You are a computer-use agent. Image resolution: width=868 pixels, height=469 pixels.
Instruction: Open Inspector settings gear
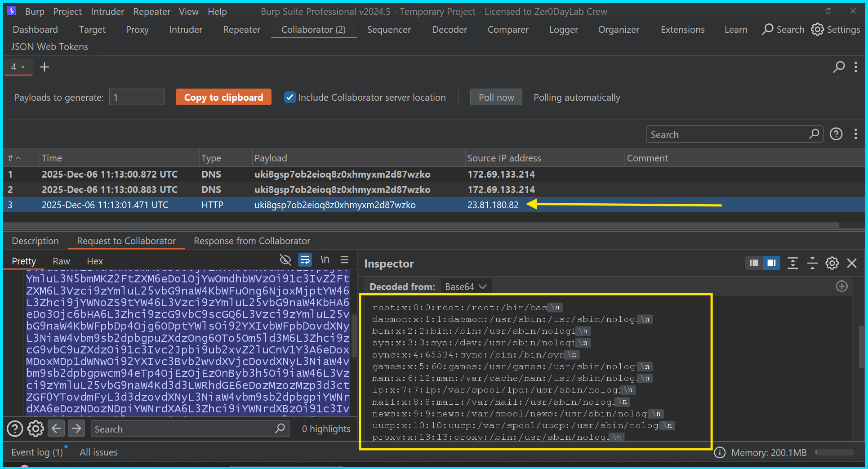tap(832, 263)
